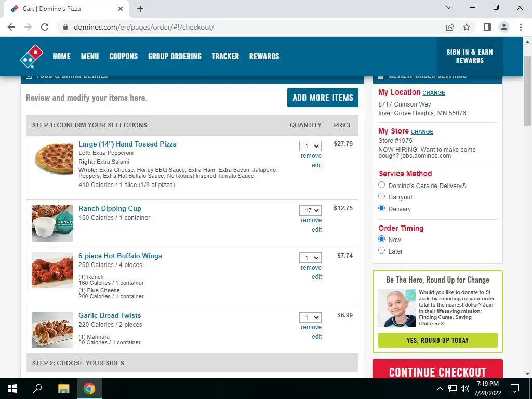Close the Cart Domino's Pizza tab

pyautogui.click(x=121, y=9)
